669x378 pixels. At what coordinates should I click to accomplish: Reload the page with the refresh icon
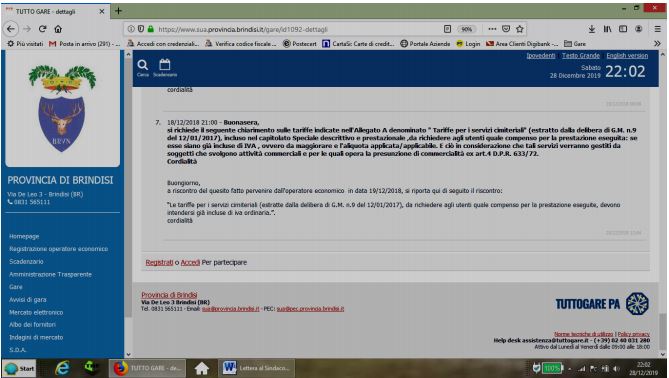pos(42,29)
